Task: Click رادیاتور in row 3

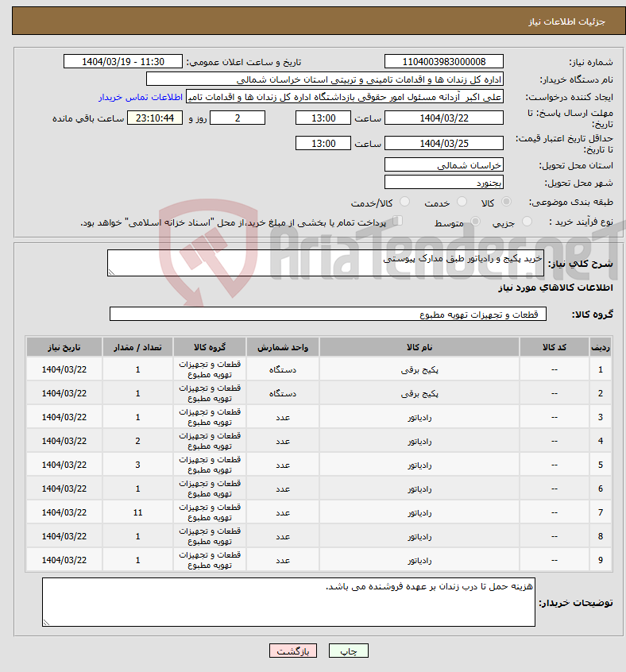Action: (x=419, y=418)
